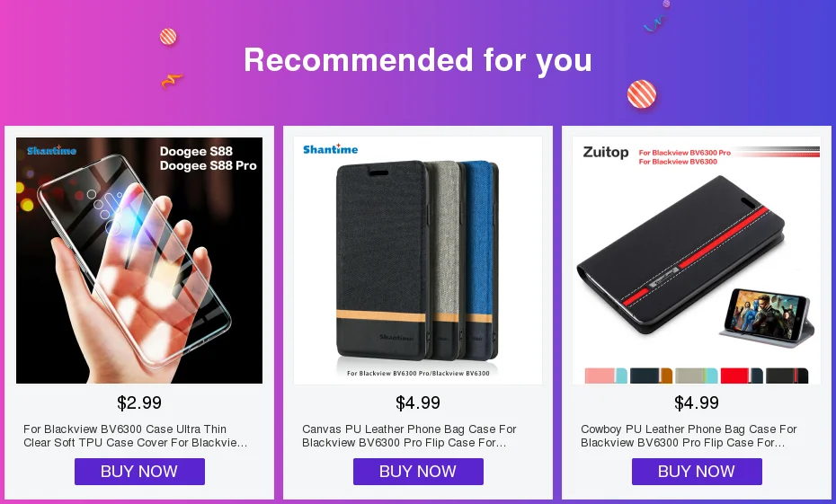Click BUY NOW under Canvas PU Leather case
The height and width of the screenshot is (504, 836).
click(x=418, y=472)
